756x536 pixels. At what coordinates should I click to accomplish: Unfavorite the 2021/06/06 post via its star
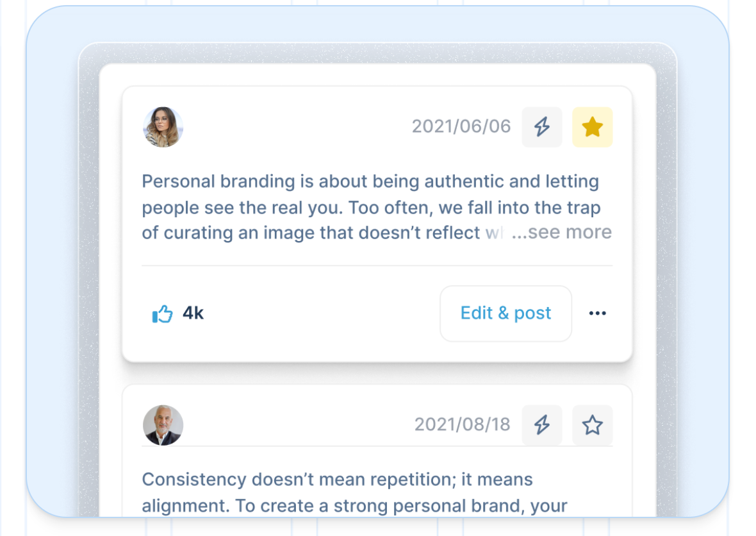[591, 126]
